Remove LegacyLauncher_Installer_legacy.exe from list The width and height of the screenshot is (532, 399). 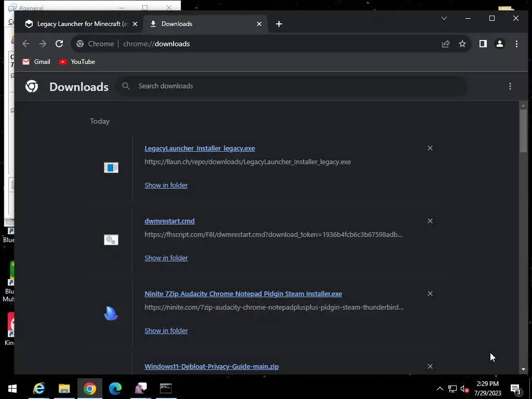[430, 148]
